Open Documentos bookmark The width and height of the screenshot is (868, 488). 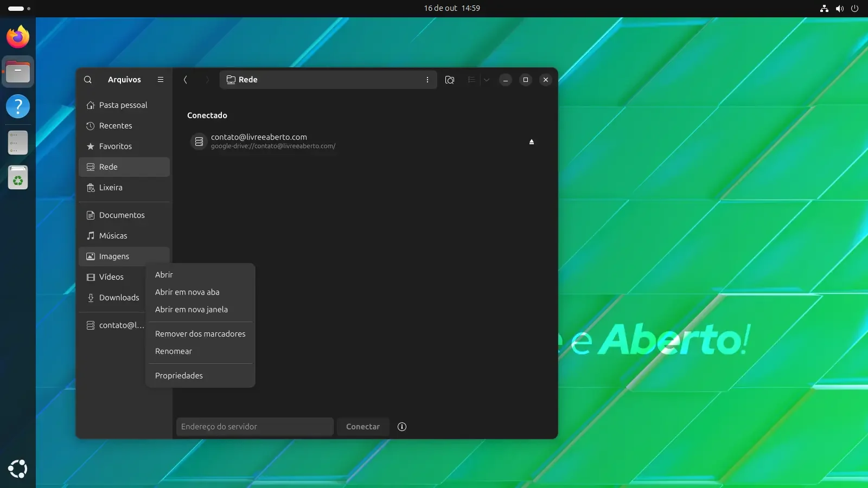124,215
